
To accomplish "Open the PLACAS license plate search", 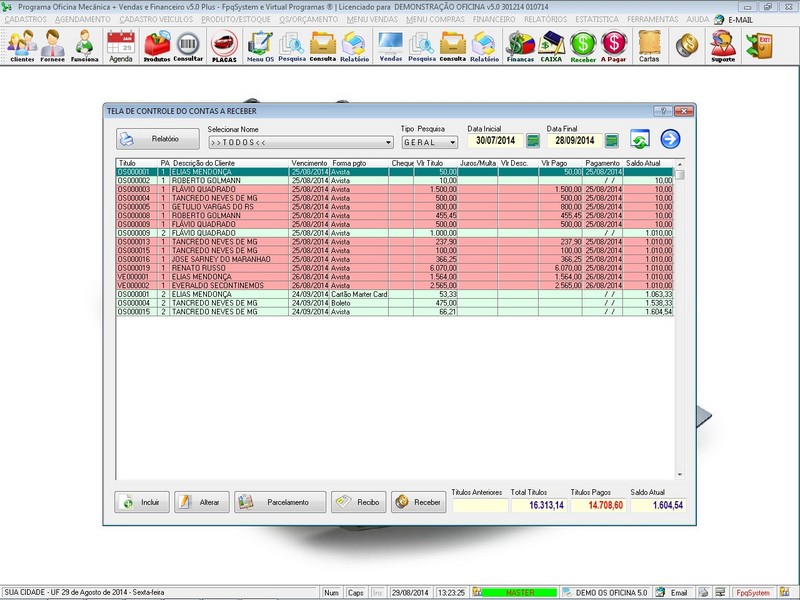I will pos(225,45).
